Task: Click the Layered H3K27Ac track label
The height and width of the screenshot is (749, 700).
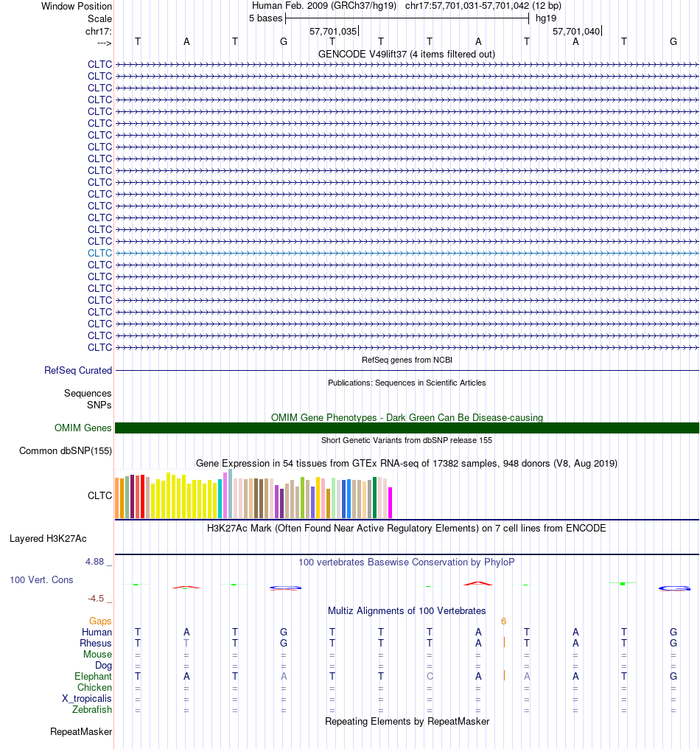Action: [x=48, y=539]
